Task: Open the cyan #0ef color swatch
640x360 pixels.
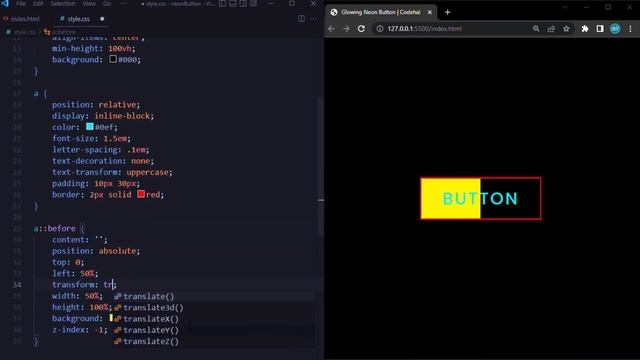Action: click(90, 127)
